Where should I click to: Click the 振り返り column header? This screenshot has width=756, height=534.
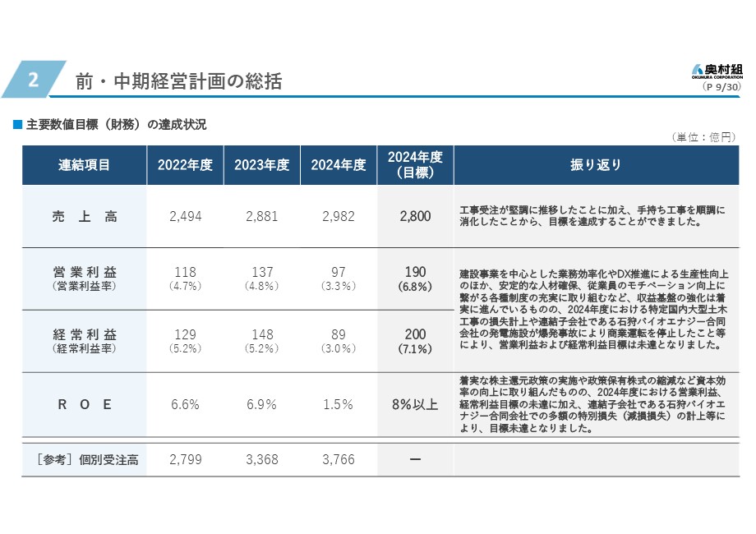pyautogui.click(x=596, y=165)
